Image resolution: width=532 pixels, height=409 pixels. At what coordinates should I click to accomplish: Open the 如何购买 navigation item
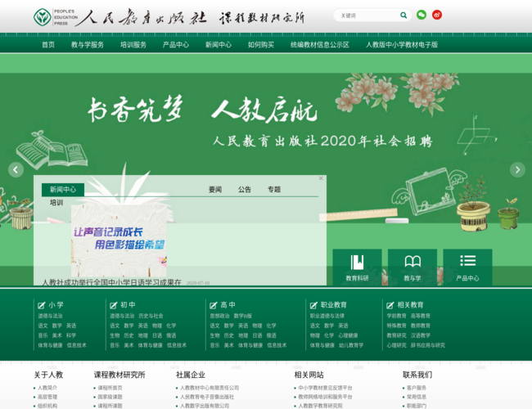(x=261, y=44)
